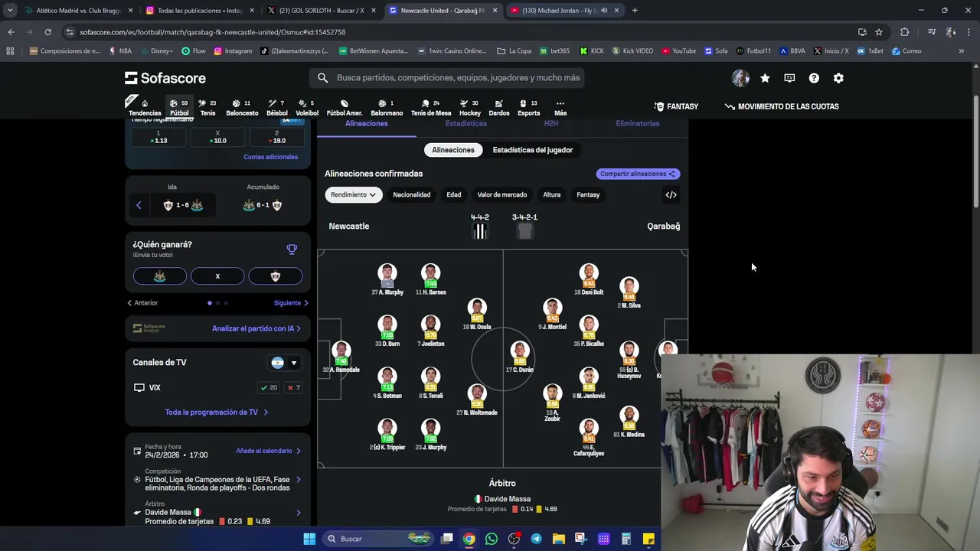The height and width of the screenshot is (551, 980).
Task: Click Compartir alineaciones button
Action: coord(638,174)
